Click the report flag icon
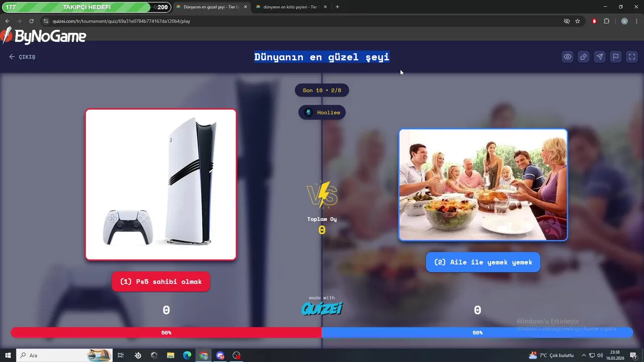The height and width of the screenshot is (362, 644). (616, 57)
